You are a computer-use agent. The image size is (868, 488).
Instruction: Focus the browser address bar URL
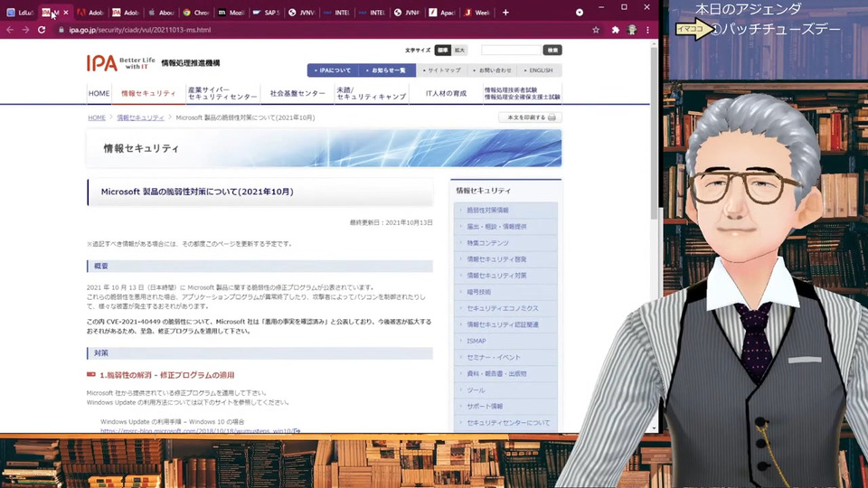(140, 30)
